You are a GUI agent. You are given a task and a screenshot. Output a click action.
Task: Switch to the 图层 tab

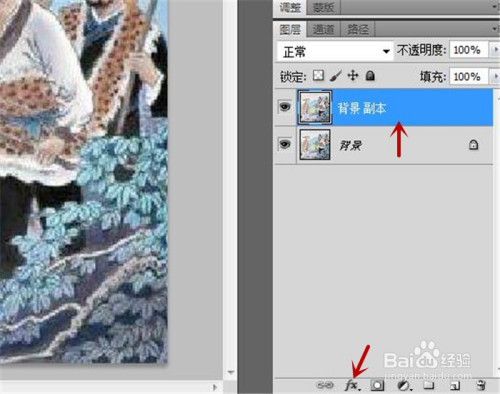click(290, 29)
